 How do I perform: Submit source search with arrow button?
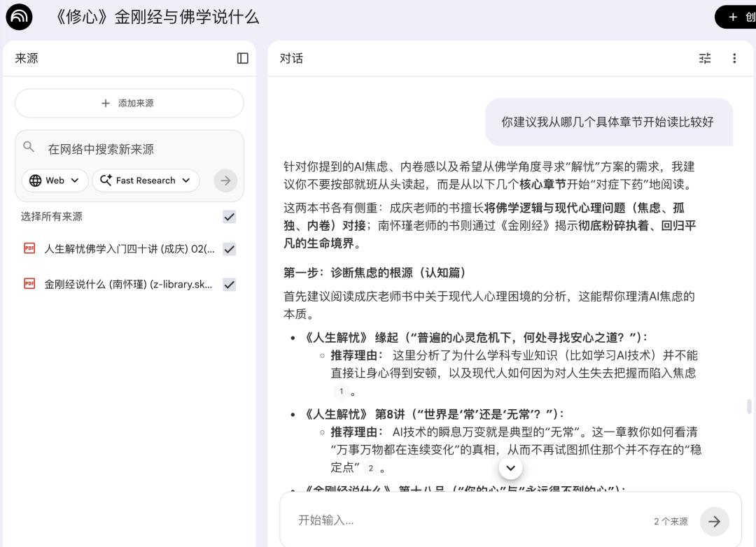pyautogui.click(x=225, y=180)
